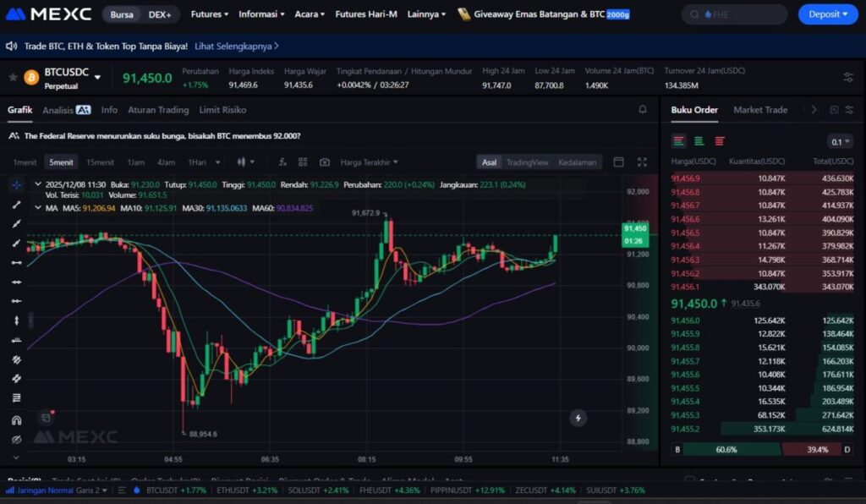The image size is (866, 504).
Task: Select the 15menit timeframe
Action: tap(100, 162)
